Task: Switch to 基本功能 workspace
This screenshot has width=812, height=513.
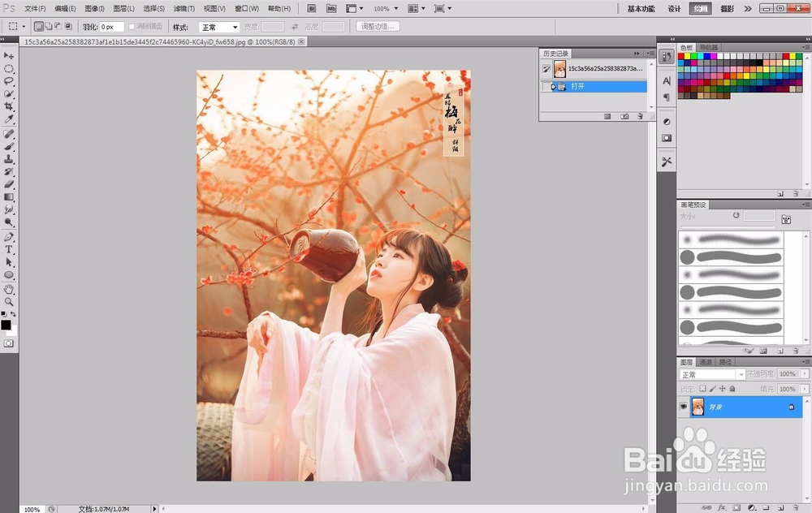Action: pyautogui.click(x=641, y=9)
